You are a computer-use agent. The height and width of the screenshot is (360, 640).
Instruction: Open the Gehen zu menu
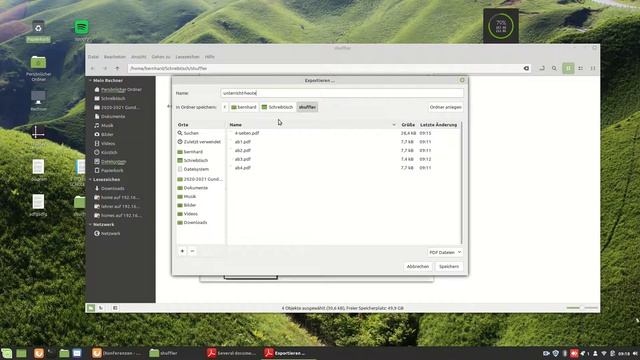(161, 57)
